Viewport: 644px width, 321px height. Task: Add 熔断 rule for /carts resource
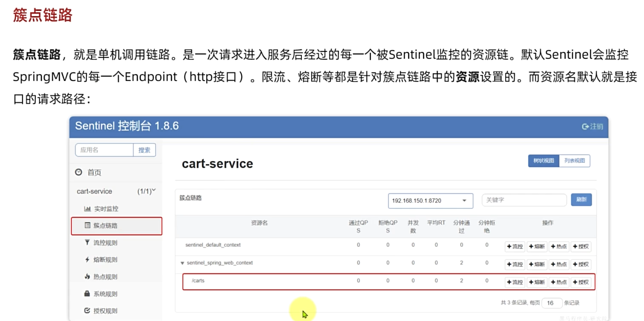tap(537, 282)
